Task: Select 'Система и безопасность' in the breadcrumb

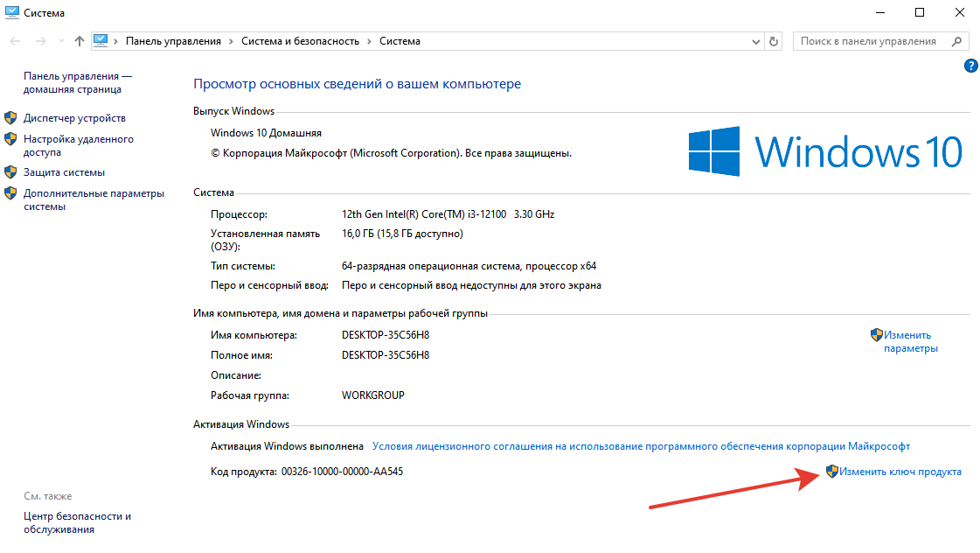Action: [x=300, y=41]
